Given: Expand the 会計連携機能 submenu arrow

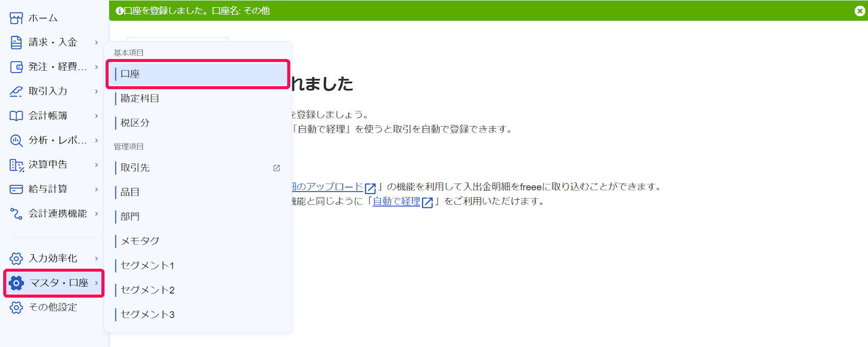Looking at the screenshot, I should coord(97,213).
